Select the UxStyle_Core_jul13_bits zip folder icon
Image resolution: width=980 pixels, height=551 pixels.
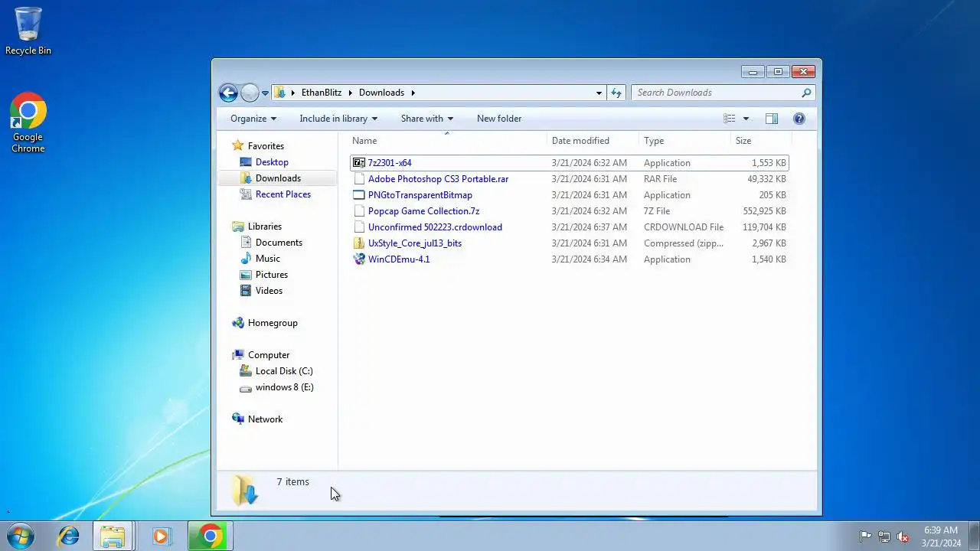359,243
